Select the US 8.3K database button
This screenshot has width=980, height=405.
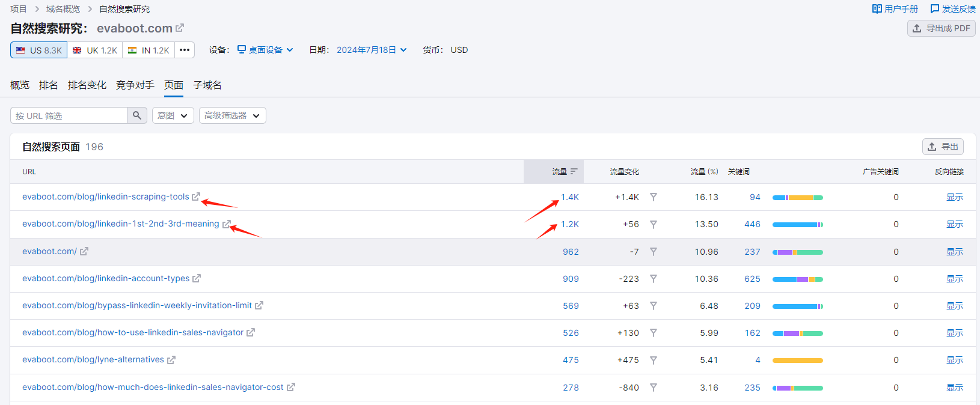[x=38, y=50]
